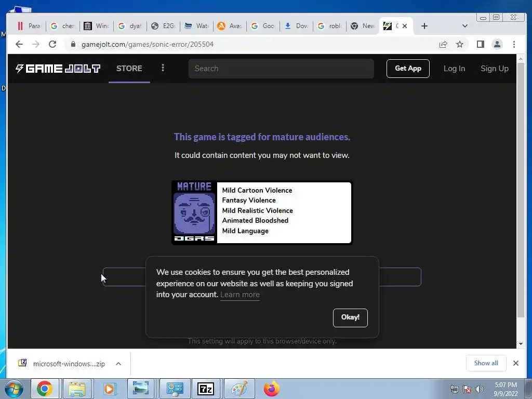
Task: Switch to the Goo tab
Action: pyautogui.click(x=263, y=26)
